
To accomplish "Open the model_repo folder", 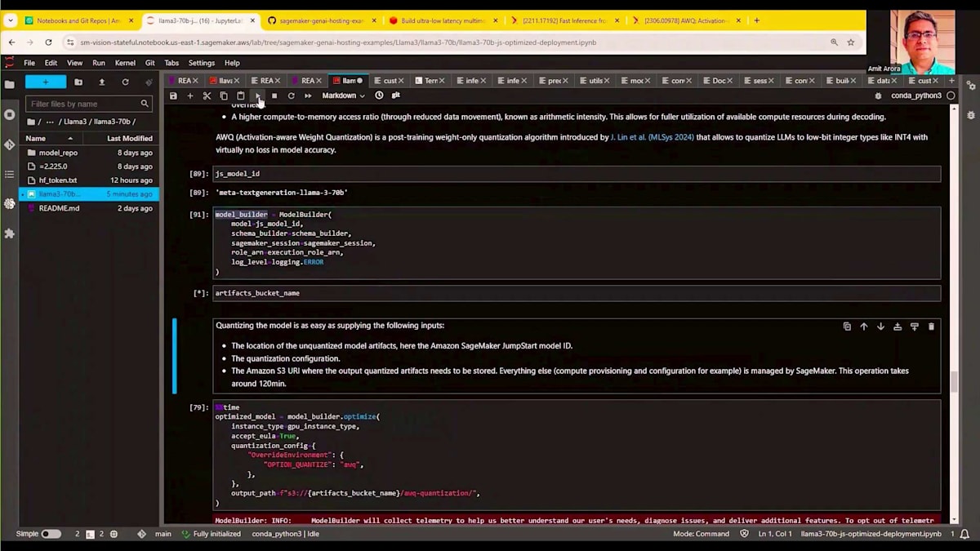I will tap(89, 153).
